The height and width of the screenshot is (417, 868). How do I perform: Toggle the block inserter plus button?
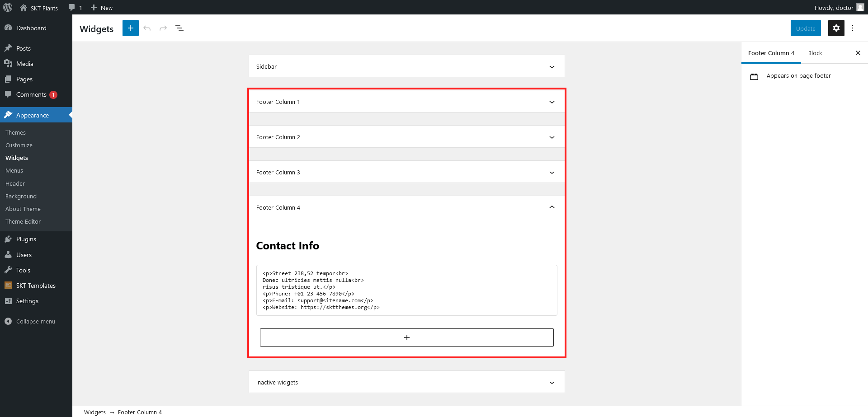(x=131, y=28)
